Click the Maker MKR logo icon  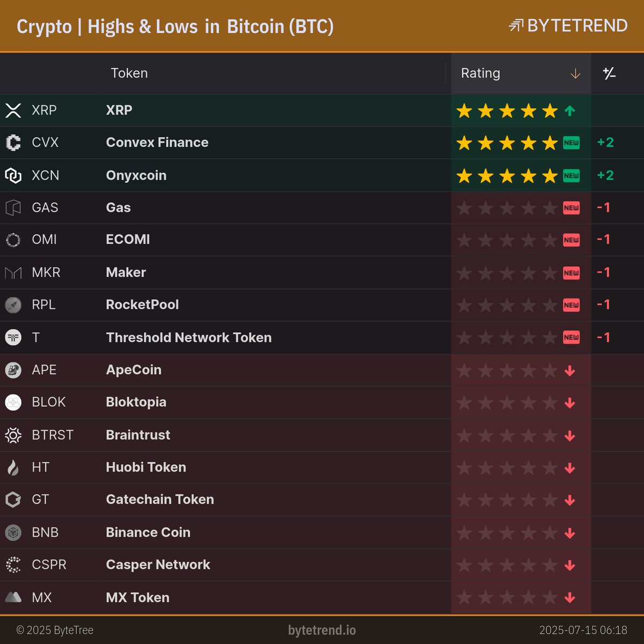(13, 273)
